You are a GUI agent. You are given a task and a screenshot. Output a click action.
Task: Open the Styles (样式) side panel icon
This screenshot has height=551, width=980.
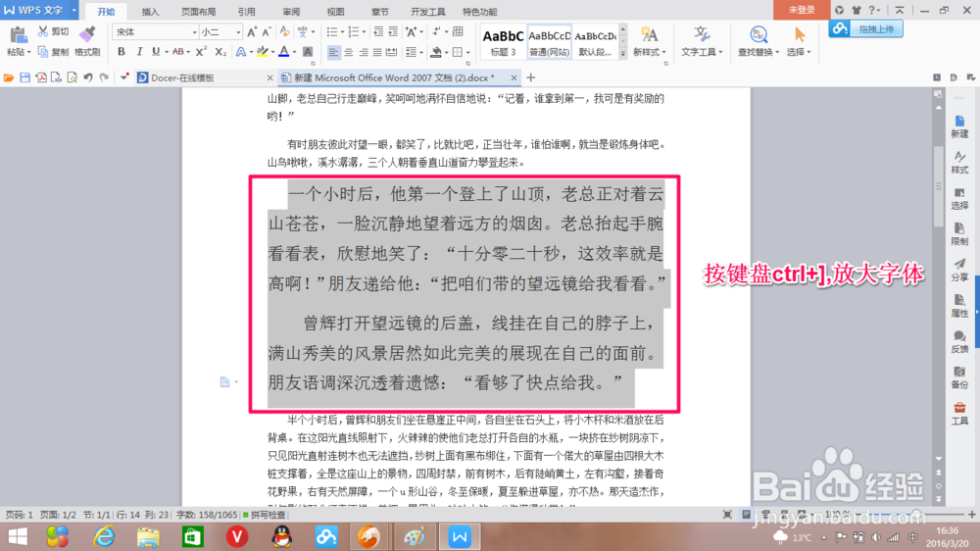pyautogui.click(x=960, y=163)
